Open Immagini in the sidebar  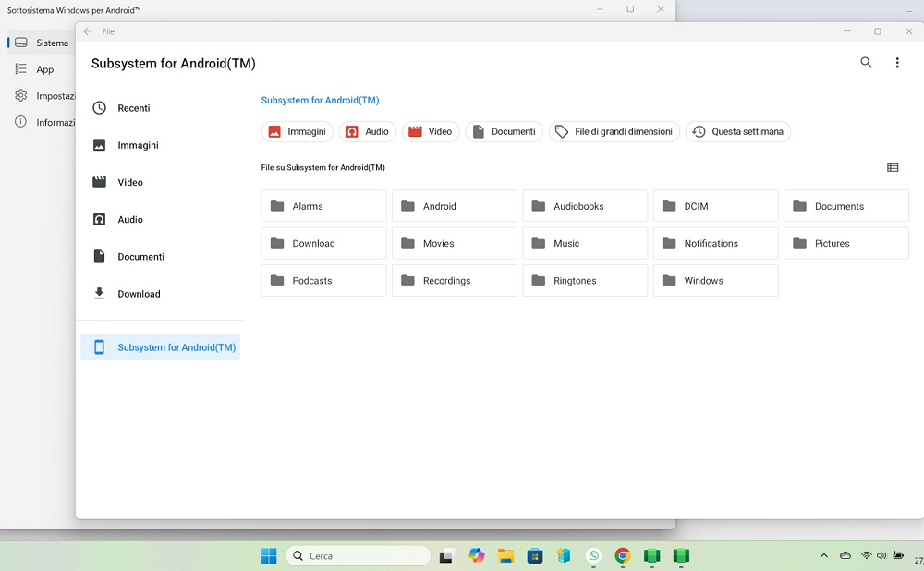click(x=160, y=145)
